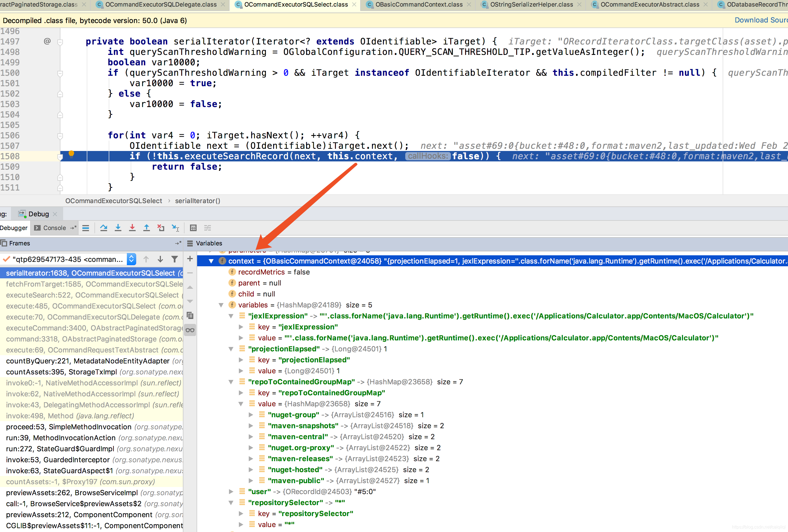The image size is (788, 532).
Task: Click the Force Step Into red arrow
Action: tap(132, 228)
